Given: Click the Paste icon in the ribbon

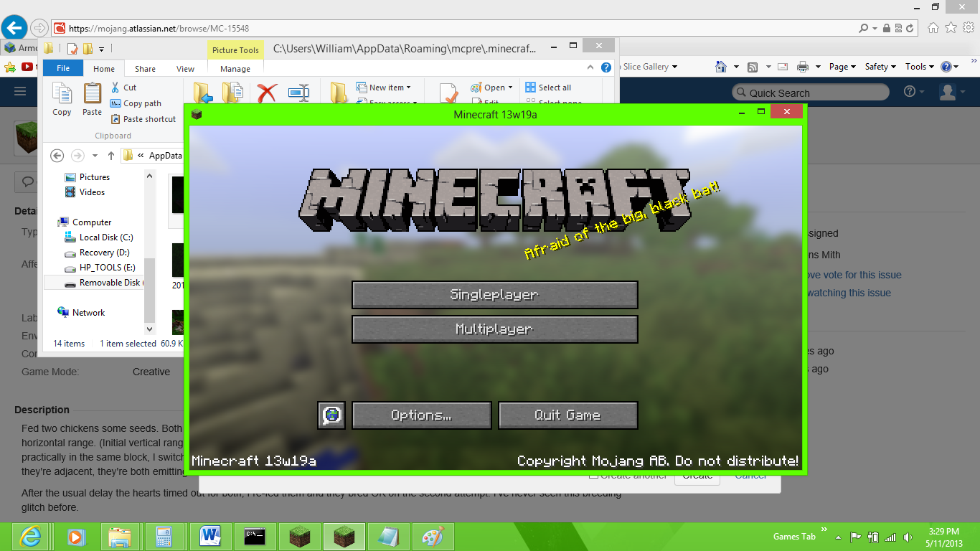Looking at the screenshot, I should pos(92,99).
